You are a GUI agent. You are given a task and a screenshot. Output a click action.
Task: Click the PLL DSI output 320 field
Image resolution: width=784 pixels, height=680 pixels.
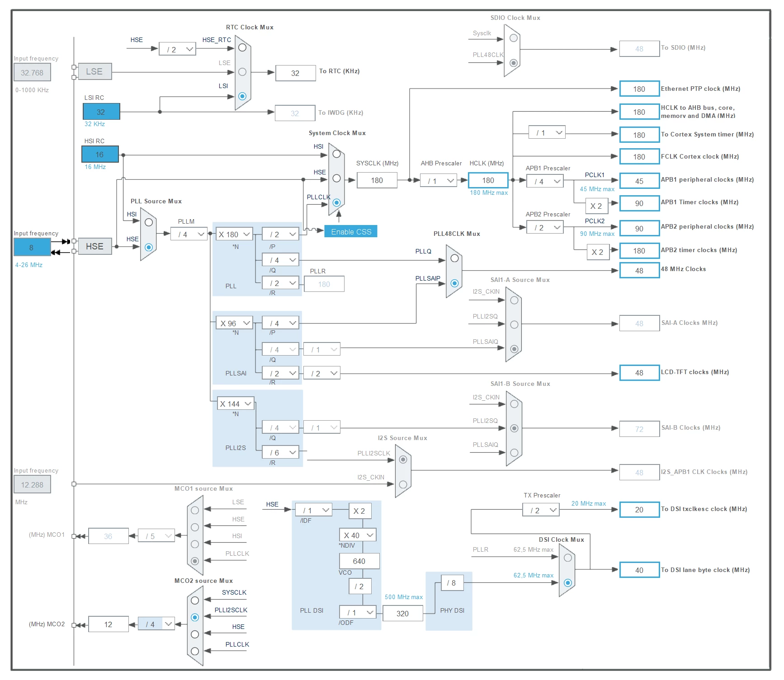403,613
